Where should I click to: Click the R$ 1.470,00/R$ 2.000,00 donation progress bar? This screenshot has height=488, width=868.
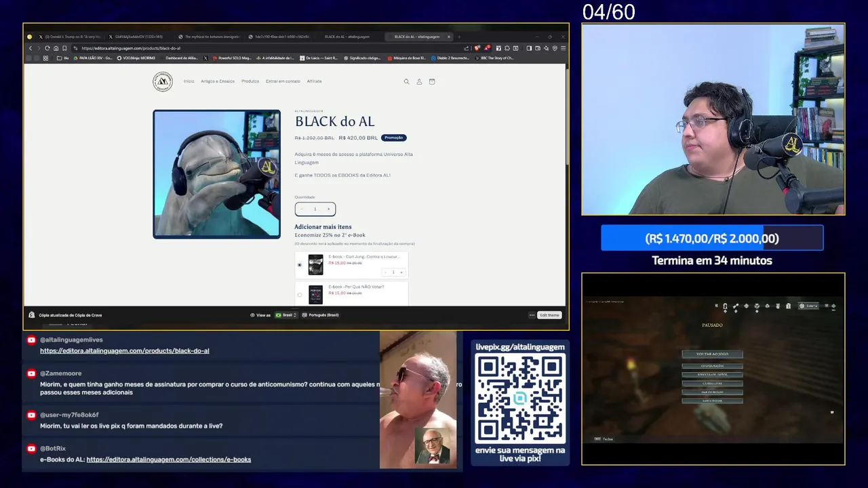pyautogui.click(x=712, y=239)
